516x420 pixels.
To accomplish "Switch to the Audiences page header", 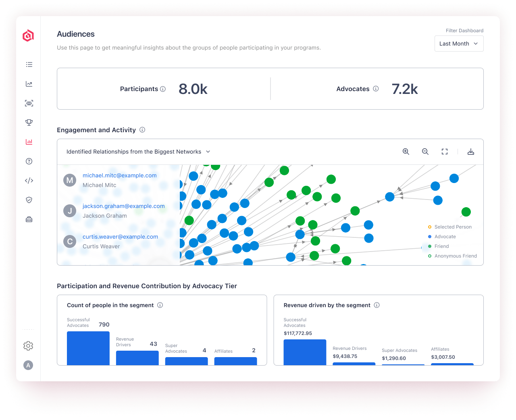I will click(x=75, y=34).
